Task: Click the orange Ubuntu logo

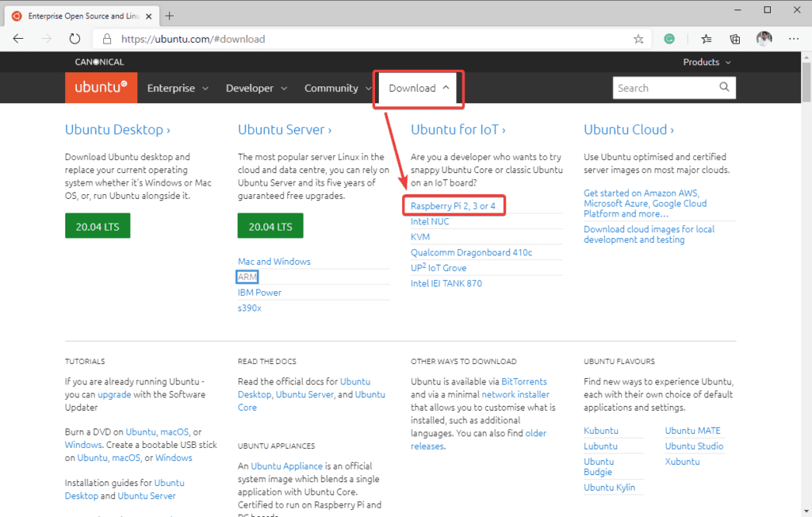Action: pyautogui.click(x=101, y=88)
